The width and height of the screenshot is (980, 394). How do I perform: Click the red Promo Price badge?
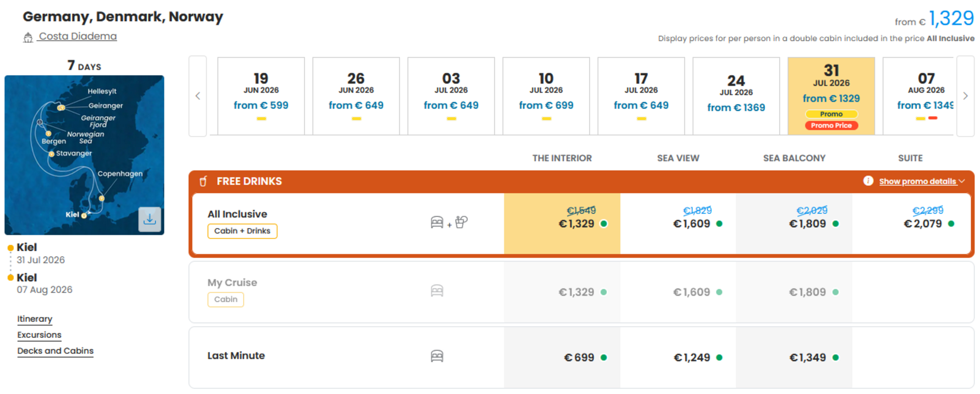831,126
